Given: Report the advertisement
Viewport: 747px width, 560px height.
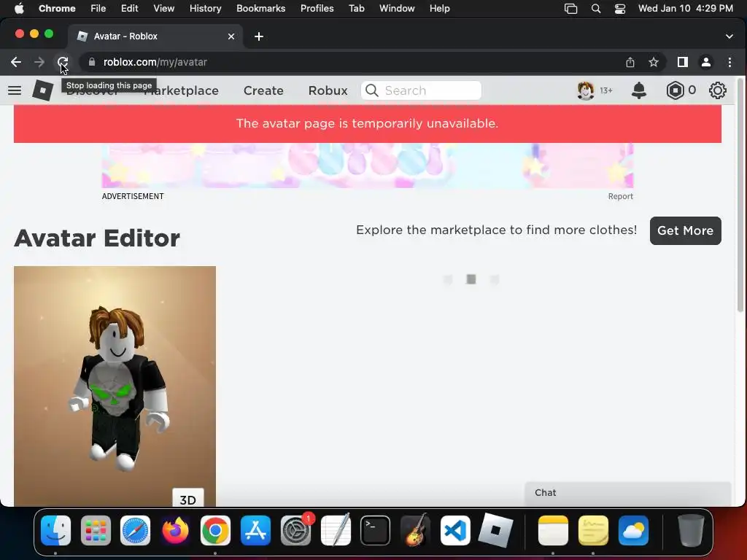Looking at the screenshot, I should coord(620,196).
